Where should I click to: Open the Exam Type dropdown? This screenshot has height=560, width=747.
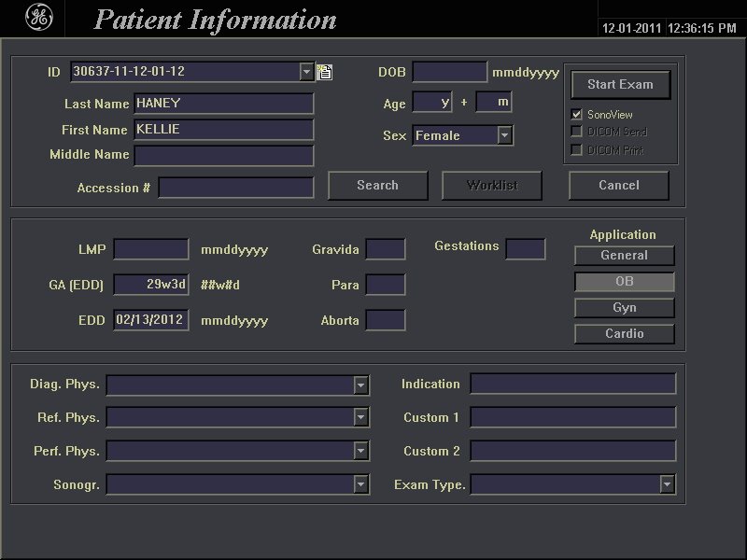tap(667, 484)
